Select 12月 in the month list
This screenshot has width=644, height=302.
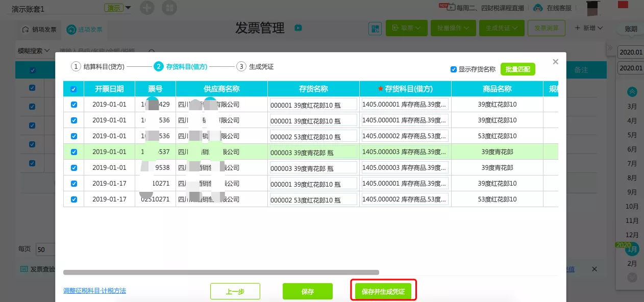pyautogui.click(x=632, y=235)
